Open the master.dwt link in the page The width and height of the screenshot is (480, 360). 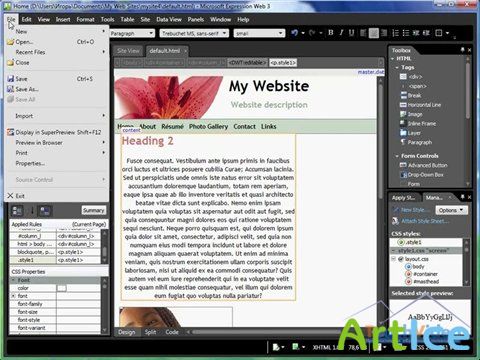371,72
